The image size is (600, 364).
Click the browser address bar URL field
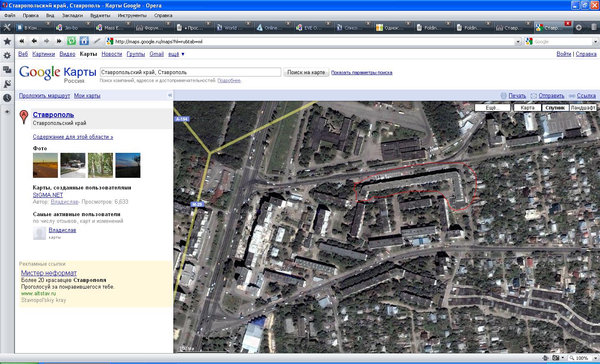pyautogui.click(x=310, y=42)
